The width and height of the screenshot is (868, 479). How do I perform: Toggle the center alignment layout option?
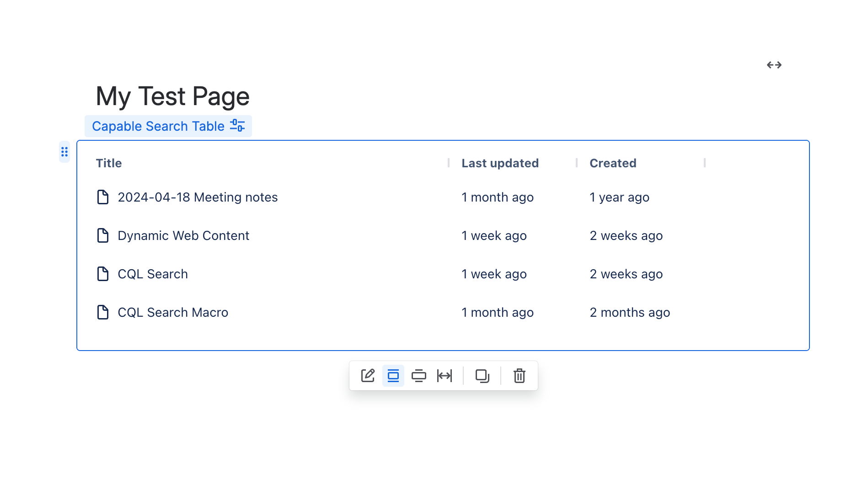(393, 376)
